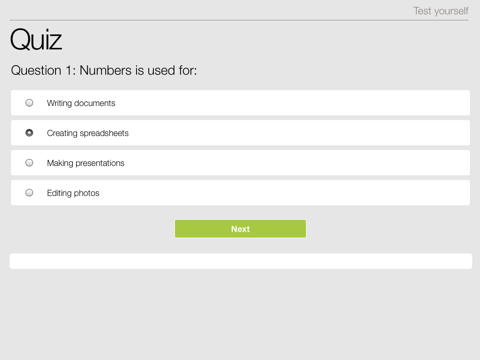Click the Editing photos answer text
The height and width of the screenshot is (360, 480).
pos(73,193)
